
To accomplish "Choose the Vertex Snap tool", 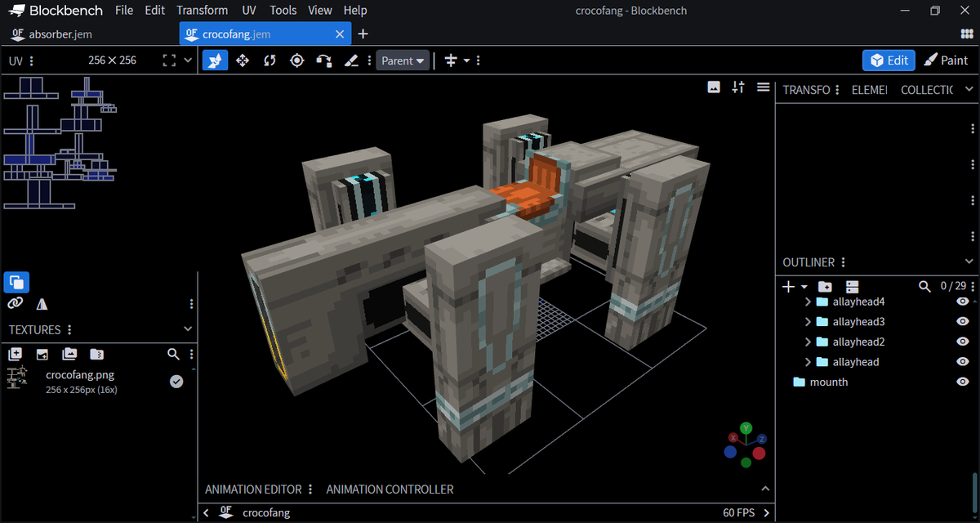I will (324, 60).
